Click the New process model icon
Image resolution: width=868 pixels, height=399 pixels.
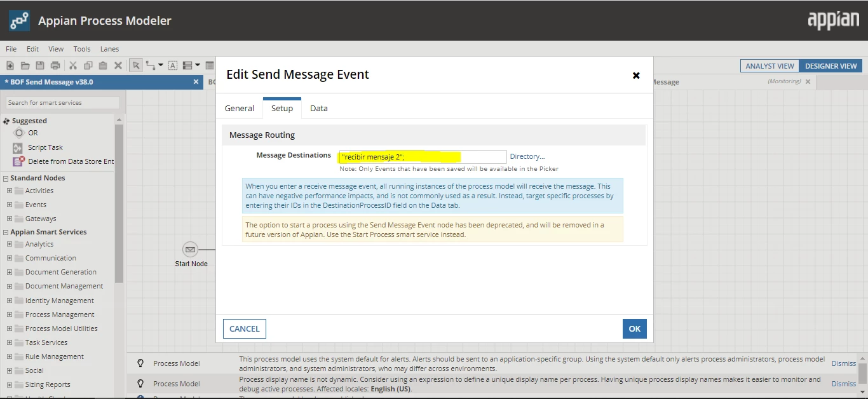coord(10,65)
